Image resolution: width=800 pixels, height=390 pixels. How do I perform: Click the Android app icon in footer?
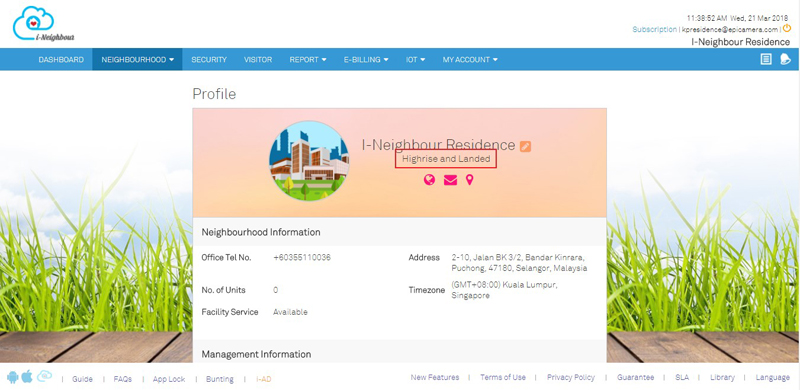coord(13,377)
